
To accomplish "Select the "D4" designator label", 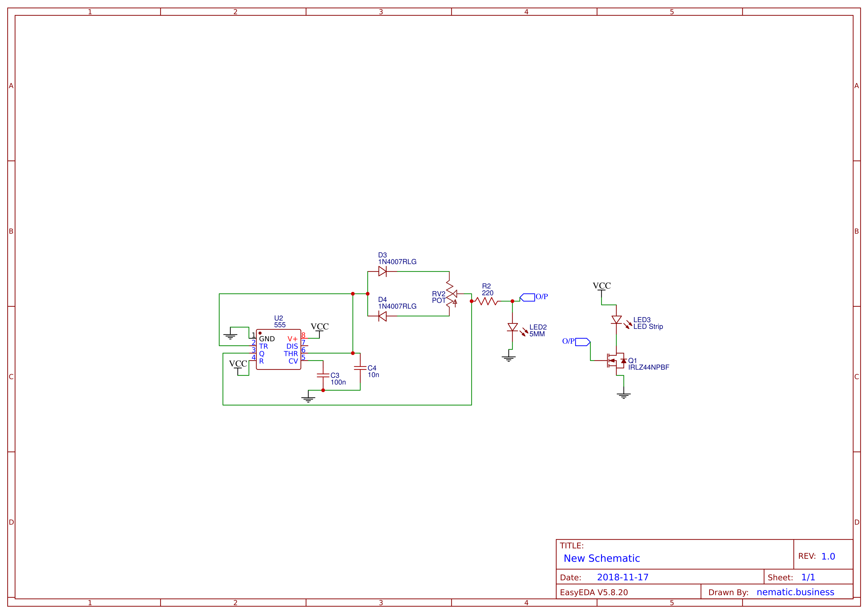I will click(382, 300).
